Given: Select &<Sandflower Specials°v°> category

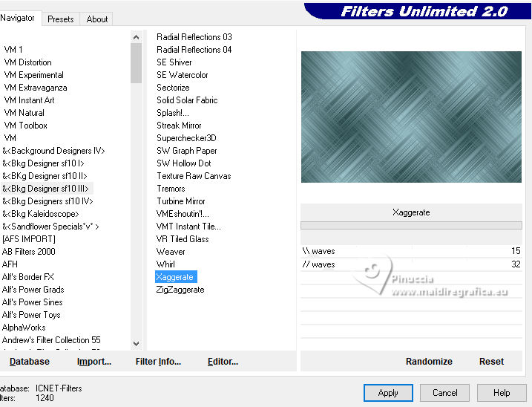Looking at the screenshot, I should point(50,227).
